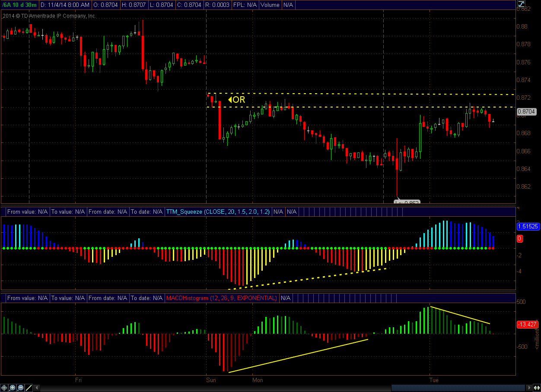Click the Tue date axis label
This screenshot has height=392, width=541.
coord(434,380)
